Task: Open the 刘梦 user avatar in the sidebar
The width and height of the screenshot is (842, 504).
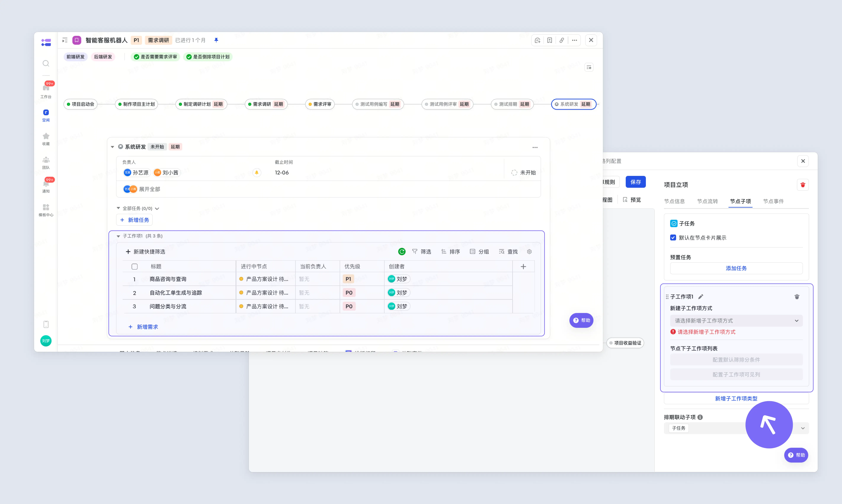Action: pos(46,341)
